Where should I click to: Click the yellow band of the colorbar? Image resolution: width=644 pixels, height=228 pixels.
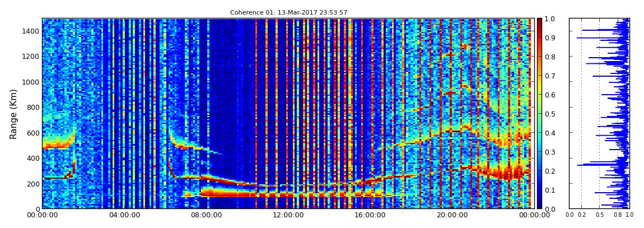pyautogui.click(x=539, y=86)
